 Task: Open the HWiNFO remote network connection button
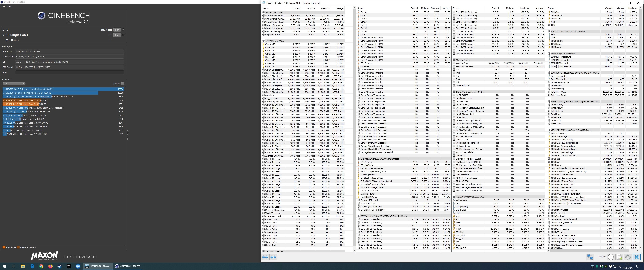(590, 257)
